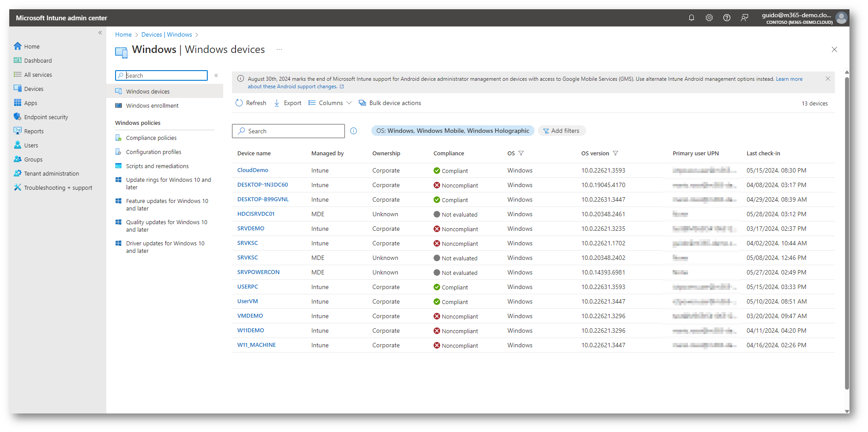The height and width of the screenshot is (432, 868).
Task: Open notifications bell icon
Action: [x=692, y=18]
